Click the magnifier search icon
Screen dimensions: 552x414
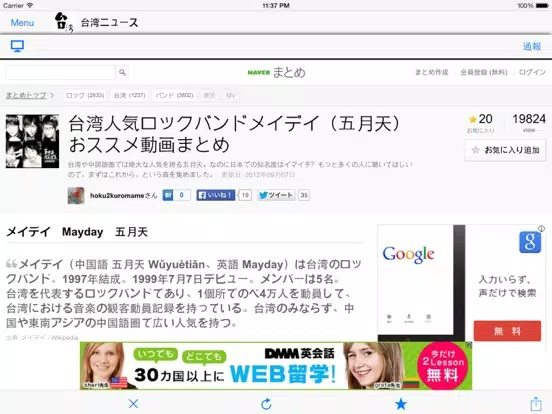(x=122, y=72)
